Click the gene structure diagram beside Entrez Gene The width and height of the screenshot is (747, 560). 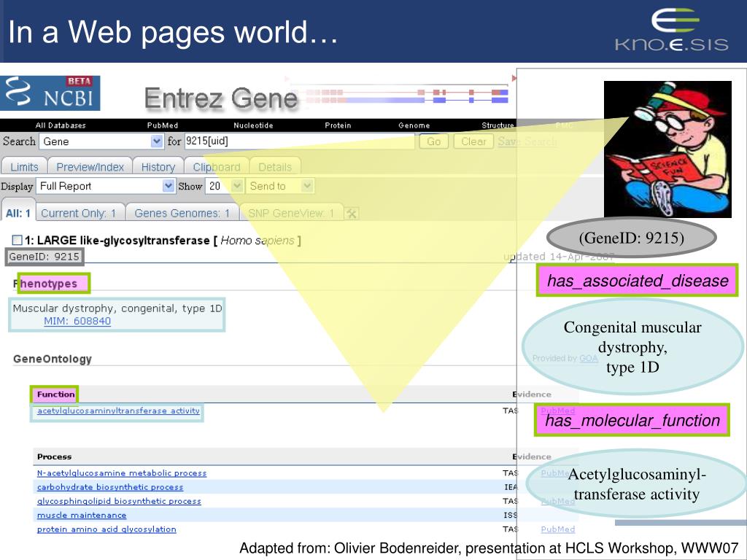coord(399,92)
